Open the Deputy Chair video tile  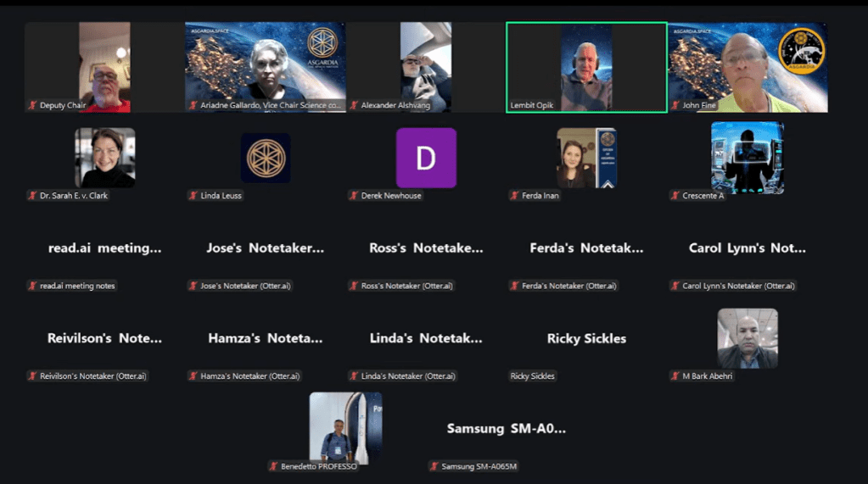[104, 66]
